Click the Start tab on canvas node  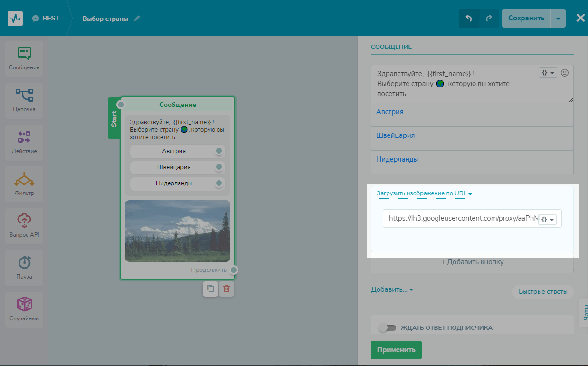pyautogui.click(x=114, y=118)
